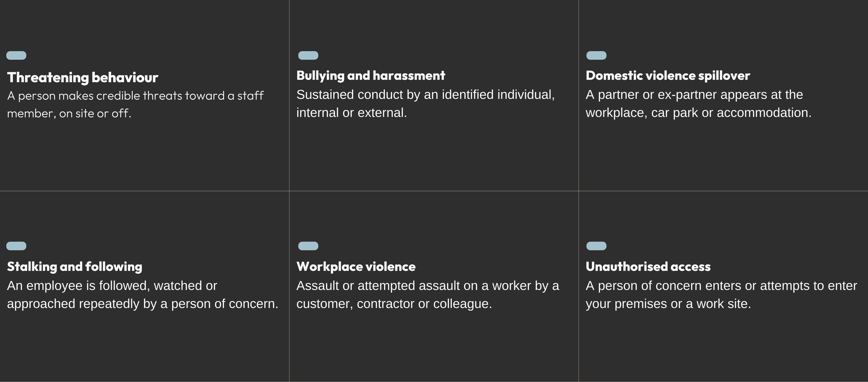The width and height of the screenshot is (868, 382).
Task: Open the Bullying and harassment heading
Action: click(x=370, y=76)
